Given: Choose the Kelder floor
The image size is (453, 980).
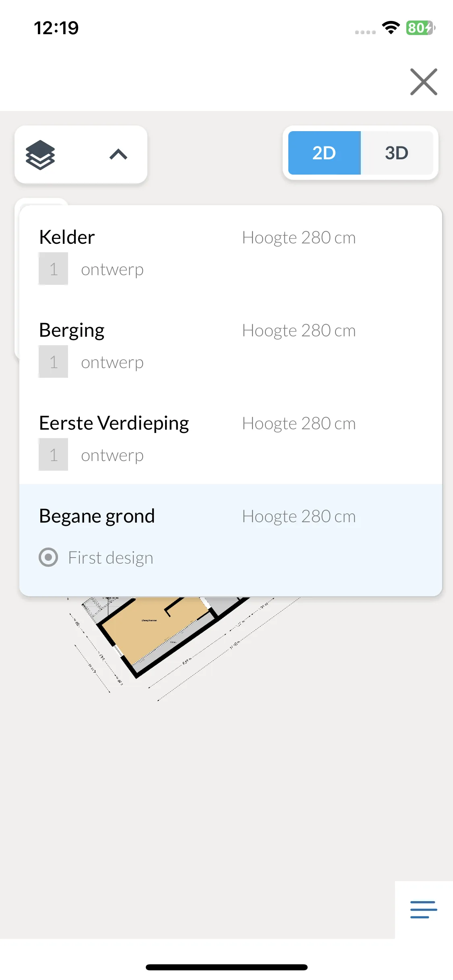Looking at the screenshot, I should (x=67, y=237).
